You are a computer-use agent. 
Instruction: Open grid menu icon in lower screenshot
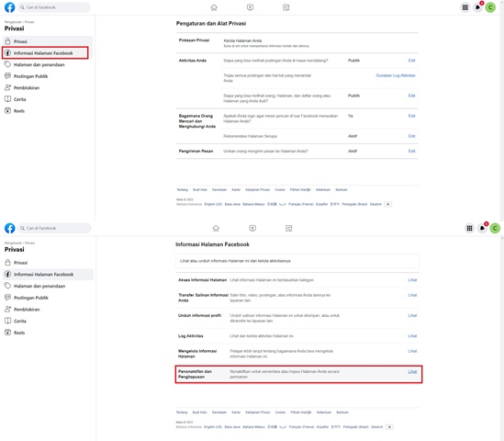pyautogui.click(x=470, y=228)
